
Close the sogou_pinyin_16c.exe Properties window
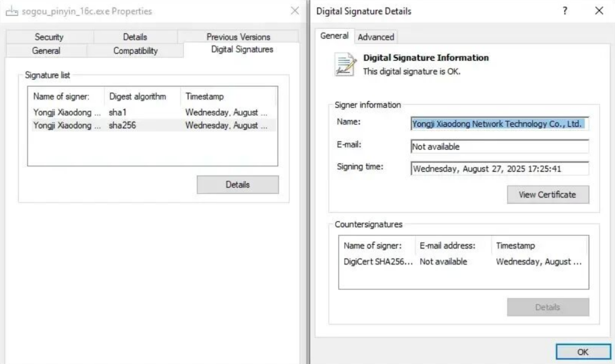click(x=294, y=11)
